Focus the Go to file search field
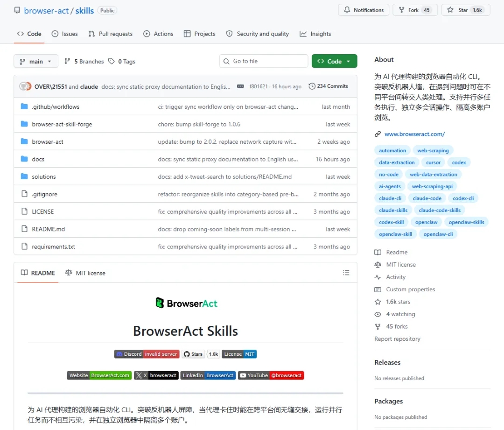 point(264,61)
